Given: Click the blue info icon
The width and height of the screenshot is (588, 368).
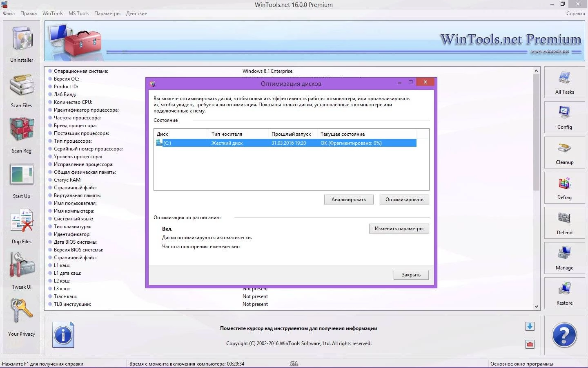Looking at the screenshot, I should (63, 335).
